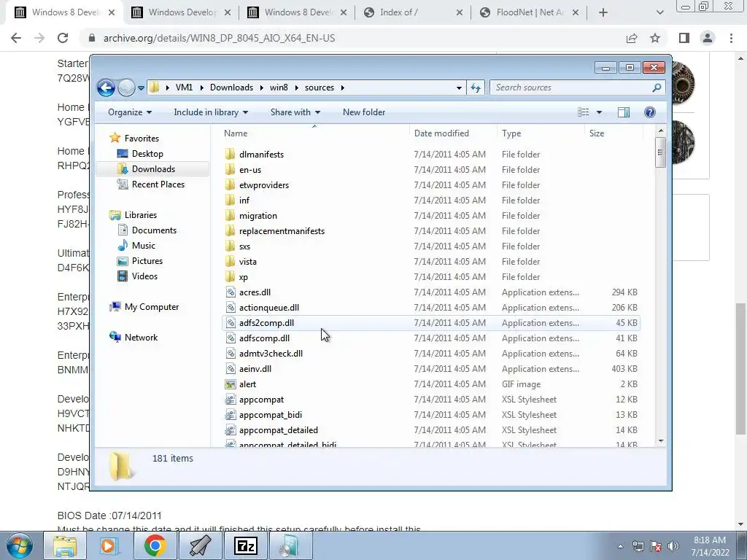
Task: Click the refresh button next to the address bar
Action: 476,87
